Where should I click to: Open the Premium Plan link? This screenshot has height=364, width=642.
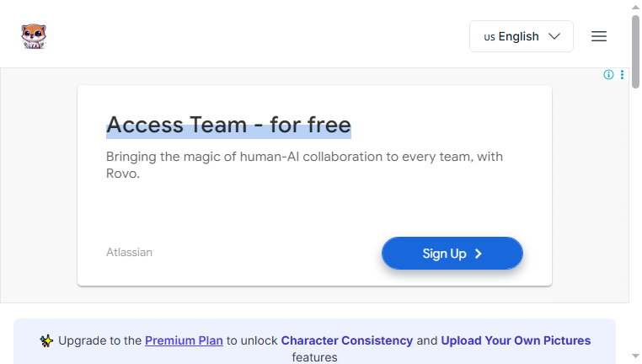(x=184, y=340)
